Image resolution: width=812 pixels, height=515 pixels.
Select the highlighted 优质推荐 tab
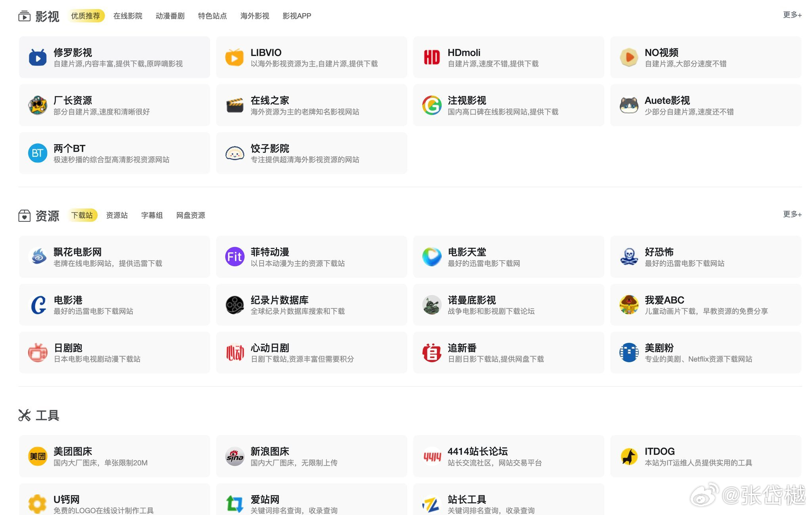pyautogui.click(x=86, y=16)
